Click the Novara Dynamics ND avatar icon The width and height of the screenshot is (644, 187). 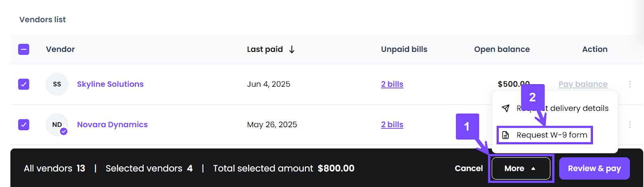pos(57,125)
